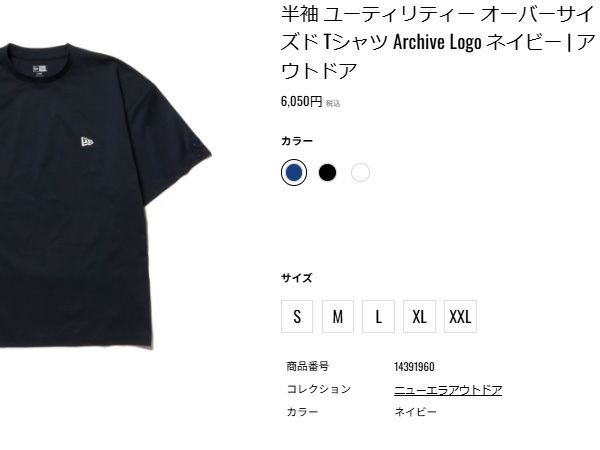This screenshot has width=600, height=450.
Task: Pick the XL size button
Action: click(419, 316)
